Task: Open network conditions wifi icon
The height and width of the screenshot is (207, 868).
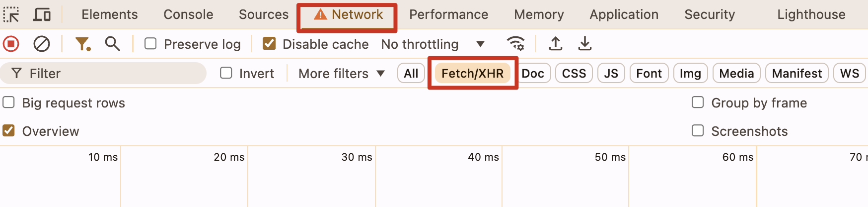Action: click(x=516, y=44)
